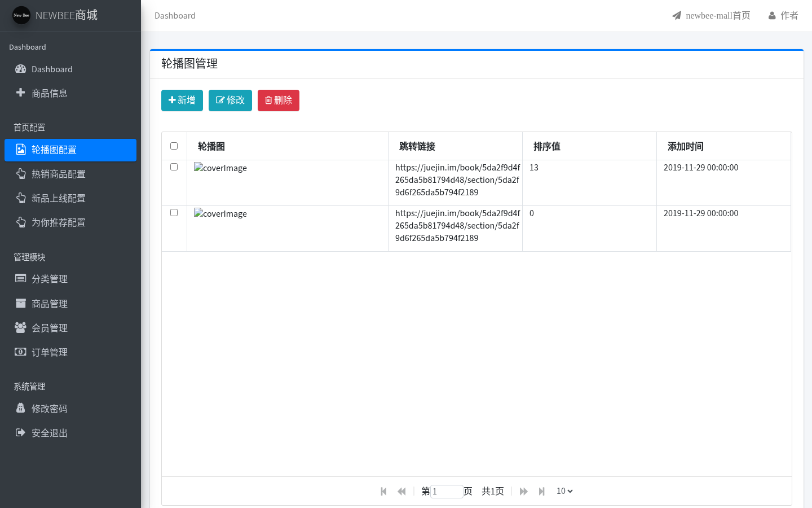Click the sign-out icon beside 安全退出
The width and height of the screenshot is (812, 508).
coord(21,432)
